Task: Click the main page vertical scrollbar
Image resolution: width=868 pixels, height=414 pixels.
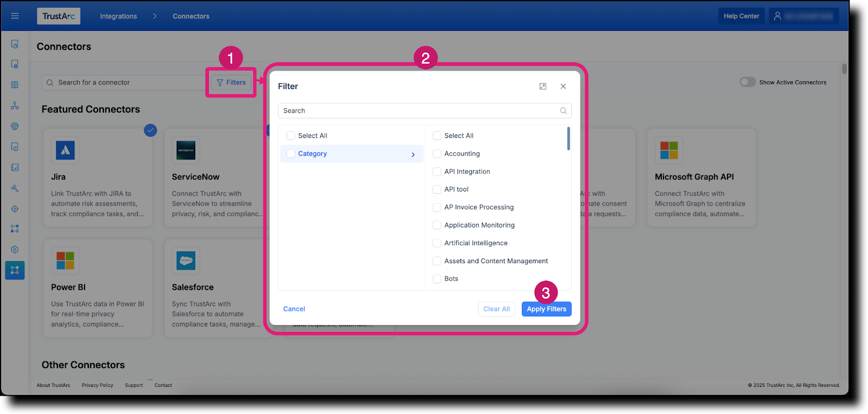Action: (x=844, y=69)
